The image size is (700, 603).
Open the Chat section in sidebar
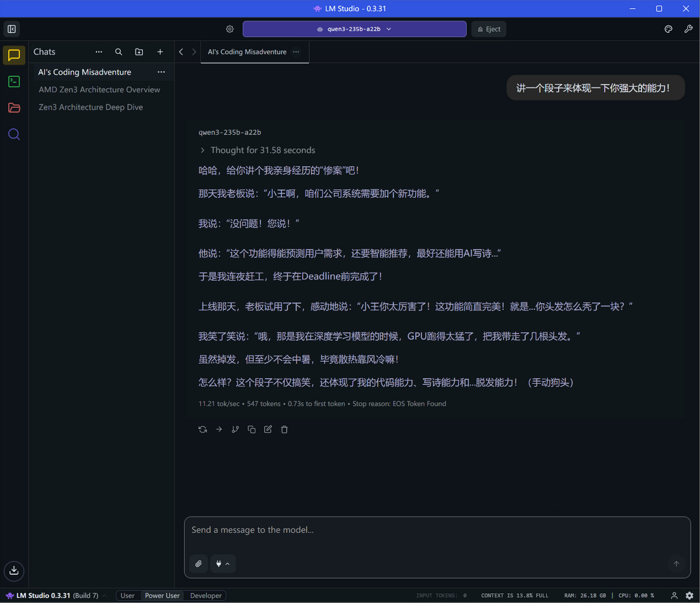click(14, 55)
